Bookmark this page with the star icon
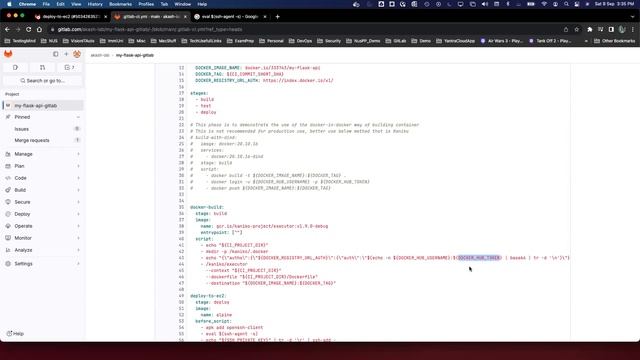Viewport: 640px width, 360px height. click(577, 29)
